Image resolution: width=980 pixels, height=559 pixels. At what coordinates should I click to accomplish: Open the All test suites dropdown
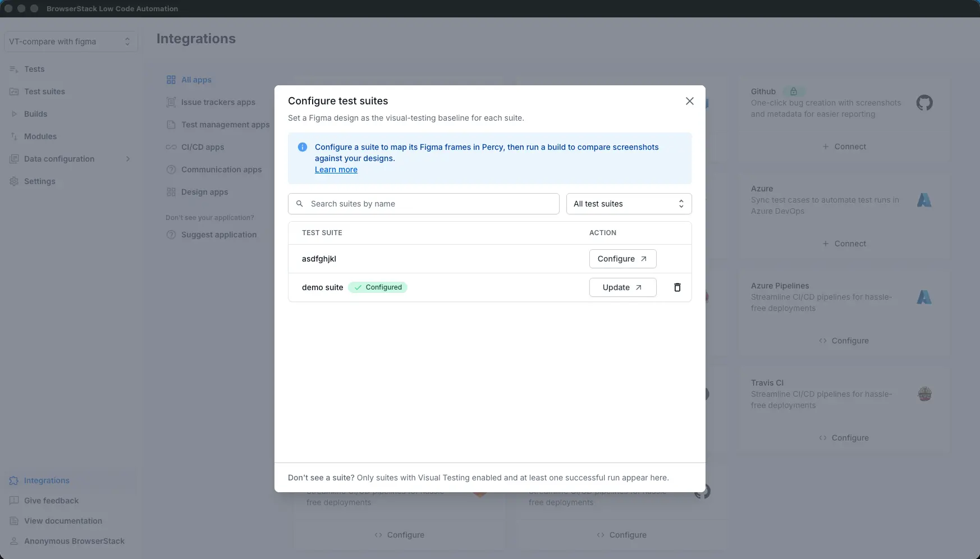(629, 204)
